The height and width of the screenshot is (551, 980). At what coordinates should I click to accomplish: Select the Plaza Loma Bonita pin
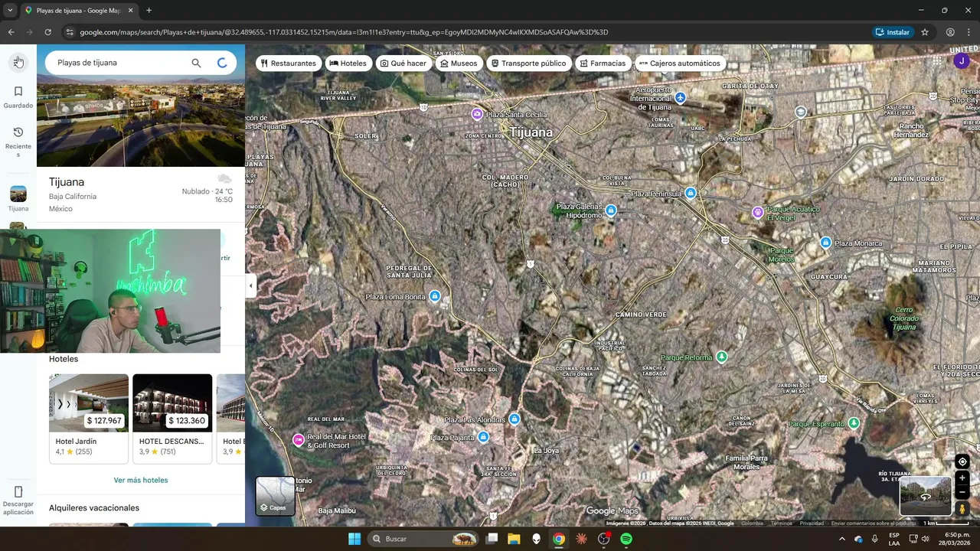tap(435, 296)
